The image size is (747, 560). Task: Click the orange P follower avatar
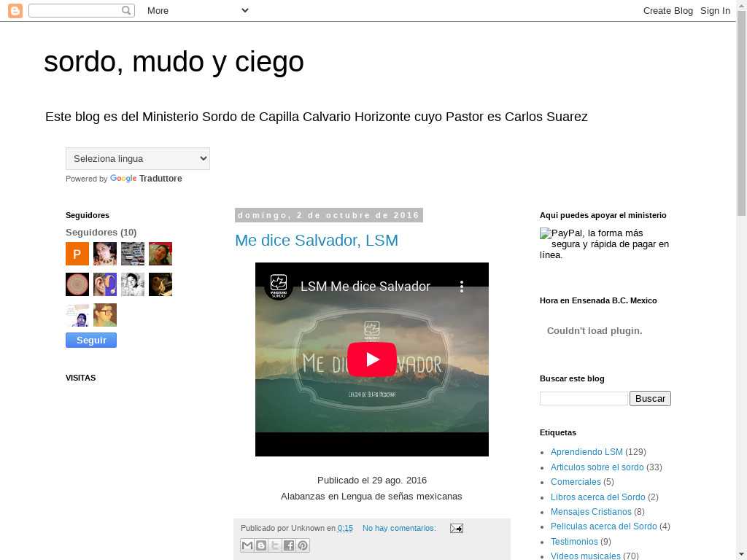click(x=77, y=254)
